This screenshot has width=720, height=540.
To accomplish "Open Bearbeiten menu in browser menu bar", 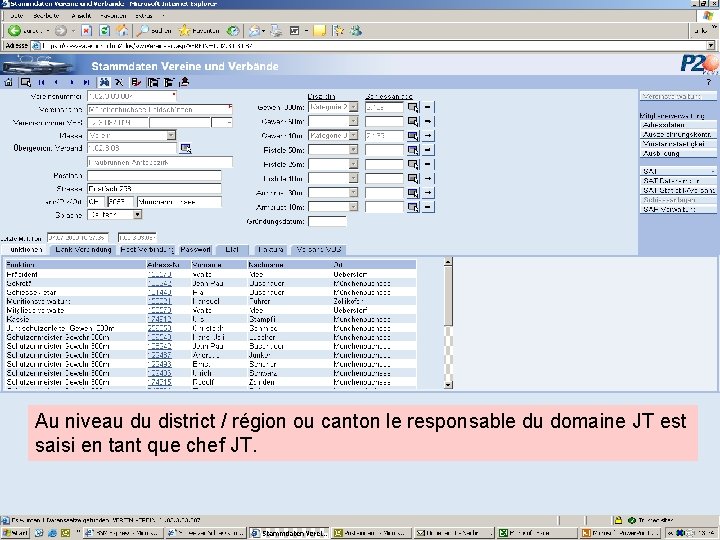I will pyautogui.click(x=46, y=16).
